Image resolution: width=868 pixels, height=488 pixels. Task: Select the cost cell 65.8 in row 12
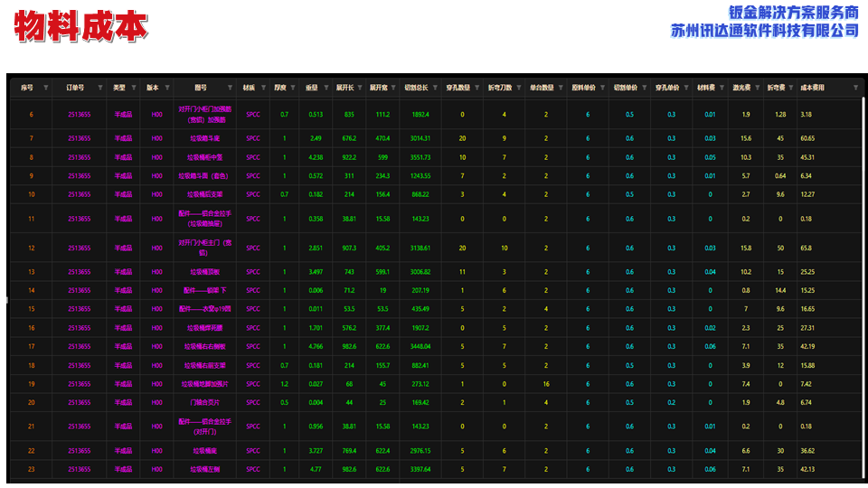[807, 248]
